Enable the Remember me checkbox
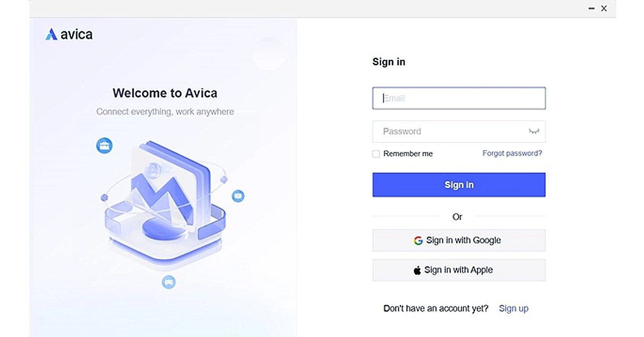 coord(376,154)
